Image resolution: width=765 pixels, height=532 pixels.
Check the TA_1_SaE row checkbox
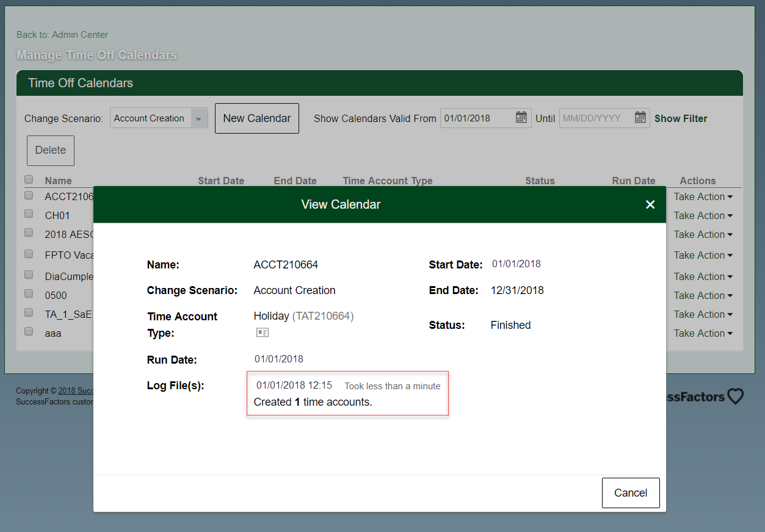coord(29,312)
